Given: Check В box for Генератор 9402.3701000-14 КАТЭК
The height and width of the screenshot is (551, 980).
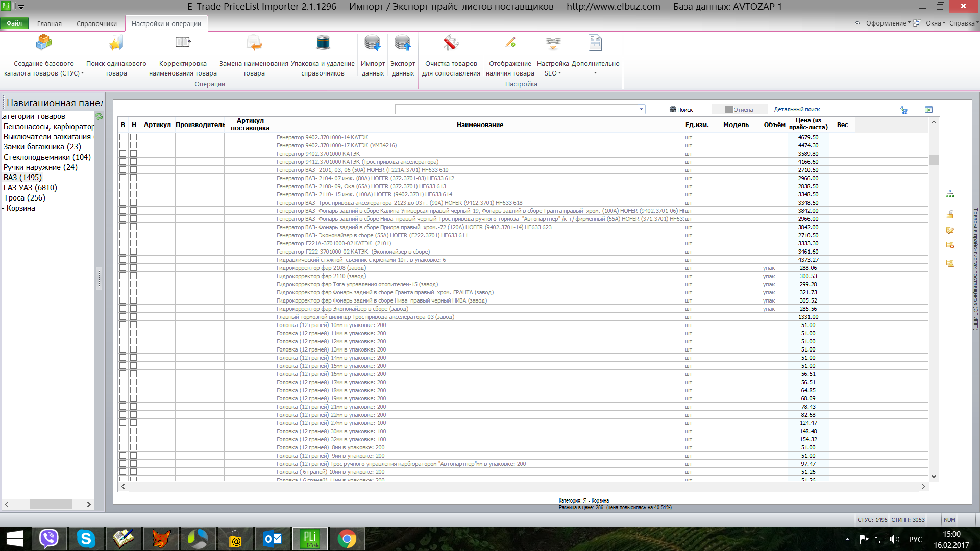Looking at the screenshot, I should pyautogui.click(x=122, y=137).
